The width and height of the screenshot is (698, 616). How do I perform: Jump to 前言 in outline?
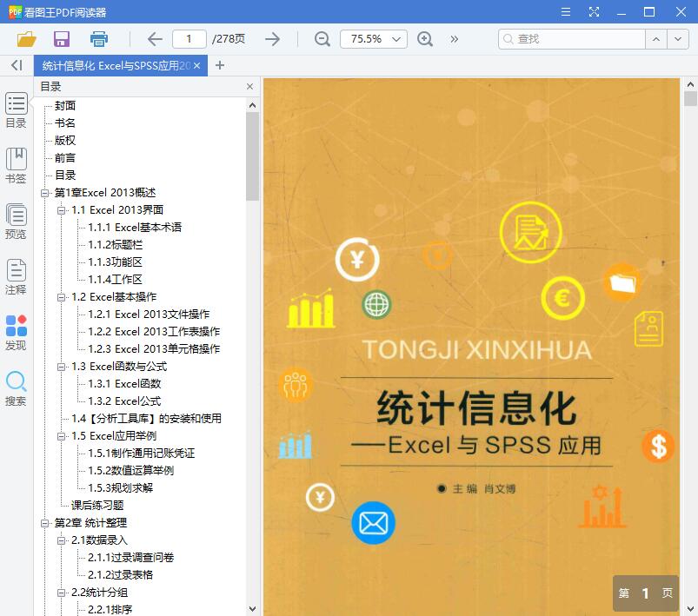pyautogui.click(x=65, y=157)
